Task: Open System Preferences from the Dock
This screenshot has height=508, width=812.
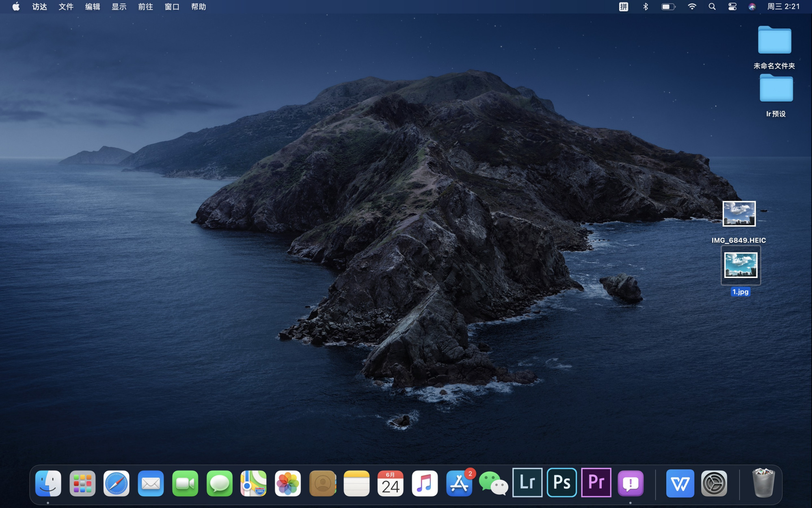Action: [x=714, y=483]
